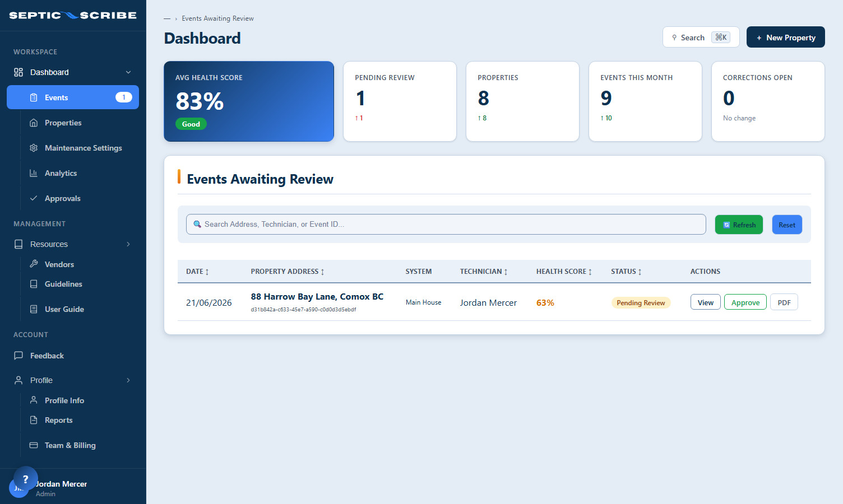Click the Main House system cell
The height and width of the screenshot is (504, 843).
[423, 302]
